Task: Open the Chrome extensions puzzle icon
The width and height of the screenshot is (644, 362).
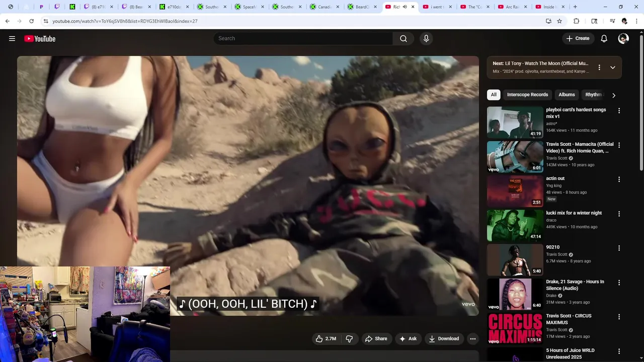Action: pyautogui.click(x=577, y=21)
